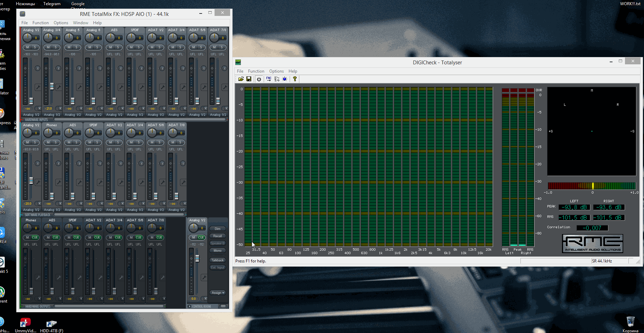This screenshot has height=333, width=644.
Task: Click the RME logo in DIGICheck
Action: 592,243
